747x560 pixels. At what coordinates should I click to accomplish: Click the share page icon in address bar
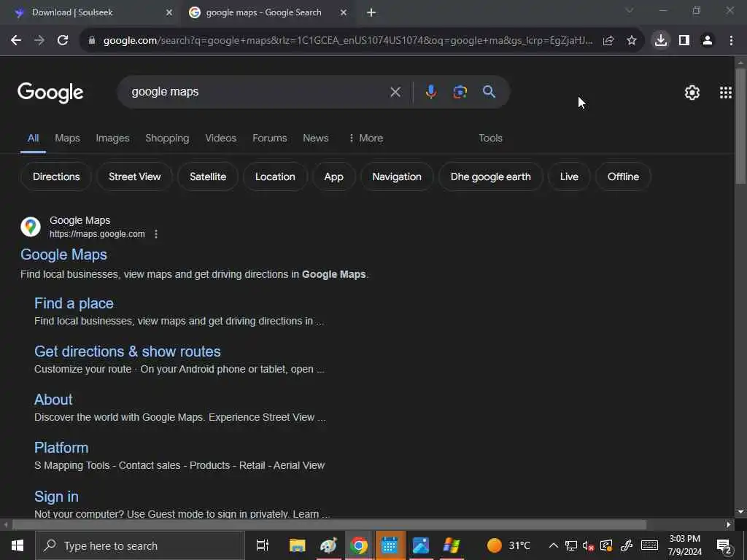click(608, 41)
